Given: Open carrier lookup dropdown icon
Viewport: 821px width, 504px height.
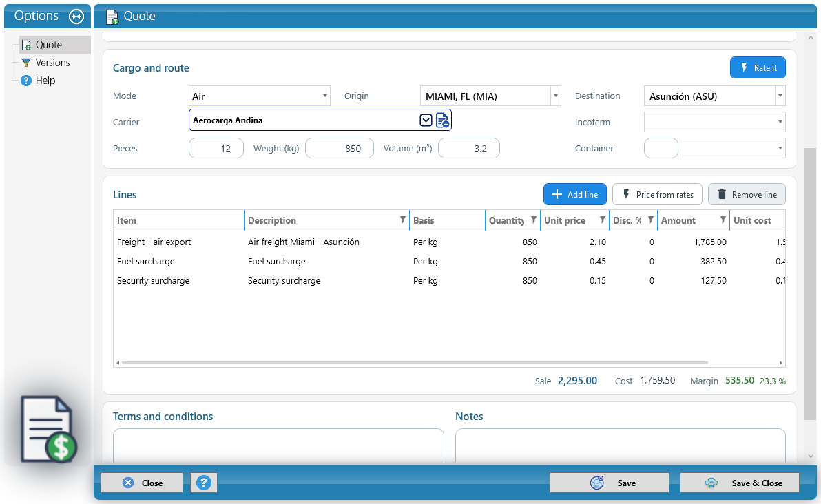Looking at the screenshot, I should tap(426, 120).
